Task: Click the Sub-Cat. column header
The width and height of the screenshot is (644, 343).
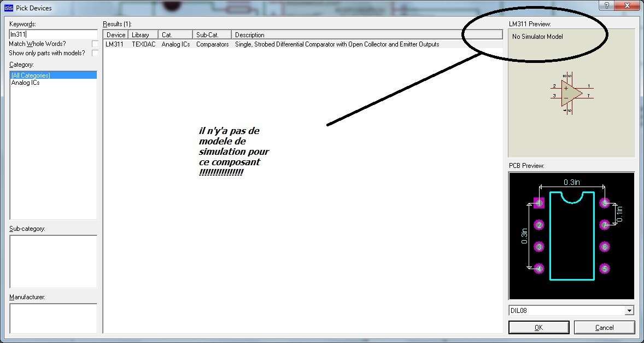Action: [x=212, y=35]
